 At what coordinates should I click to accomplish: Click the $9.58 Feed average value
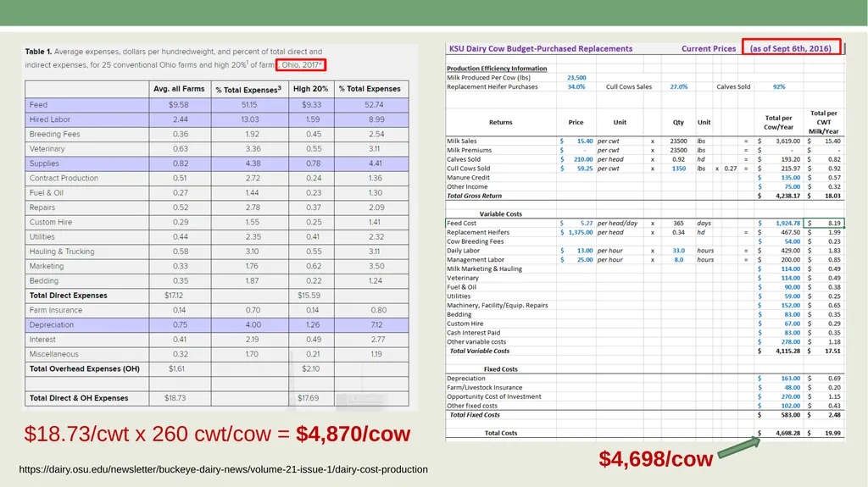coord(179,104)
